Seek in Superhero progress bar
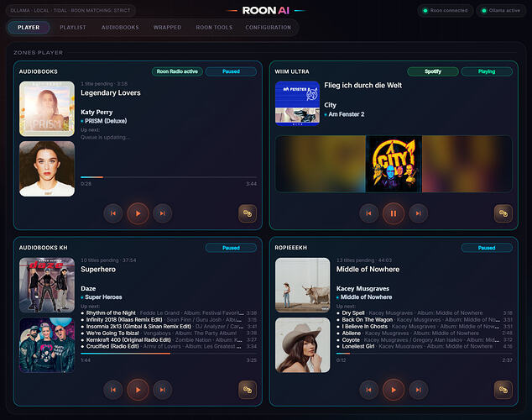Screen dimensions: 532x420 coord(169,354)
